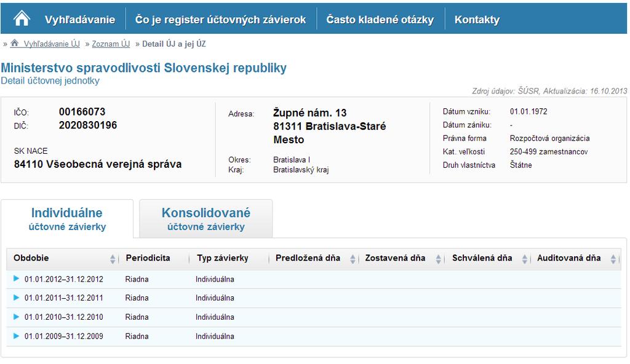
Task: Click Ministerstvo spravodlivosti Slovenskej republiky heading
Action: click(x=144, y=68)
